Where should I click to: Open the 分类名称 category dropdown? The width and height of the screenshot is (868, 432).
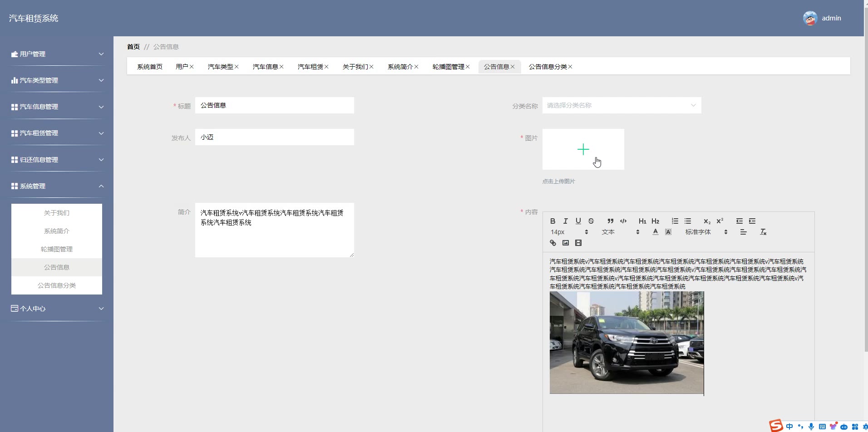621,105
